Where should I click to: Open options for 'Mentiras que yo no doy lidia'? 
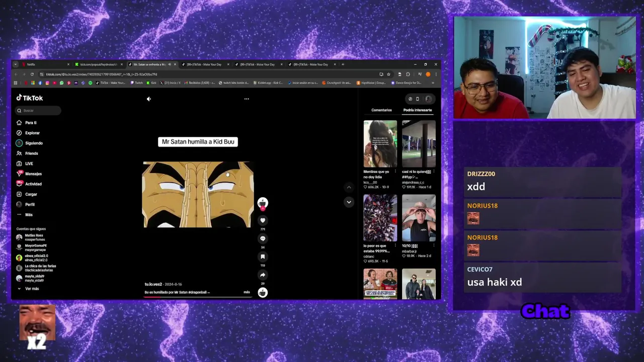pos(395,171)
